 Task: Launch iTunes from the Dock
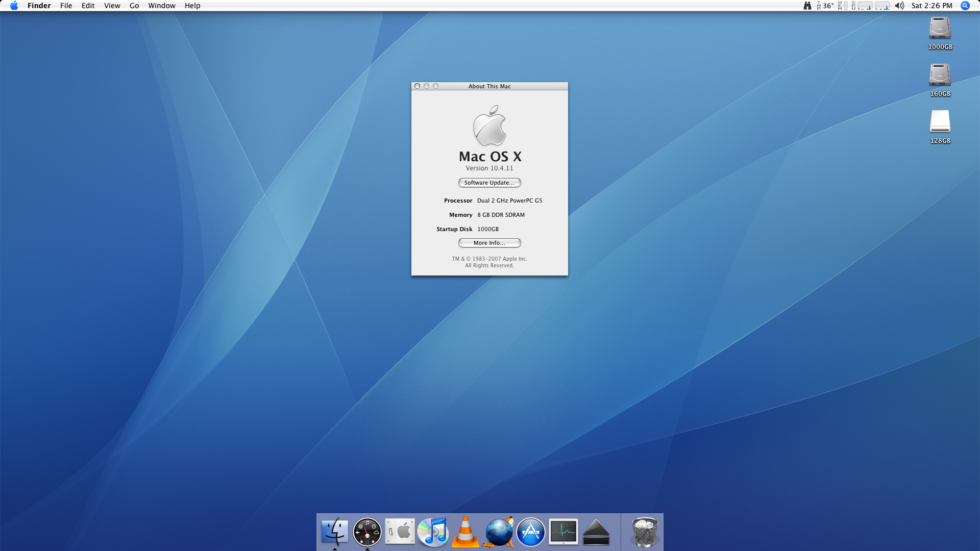432,532
